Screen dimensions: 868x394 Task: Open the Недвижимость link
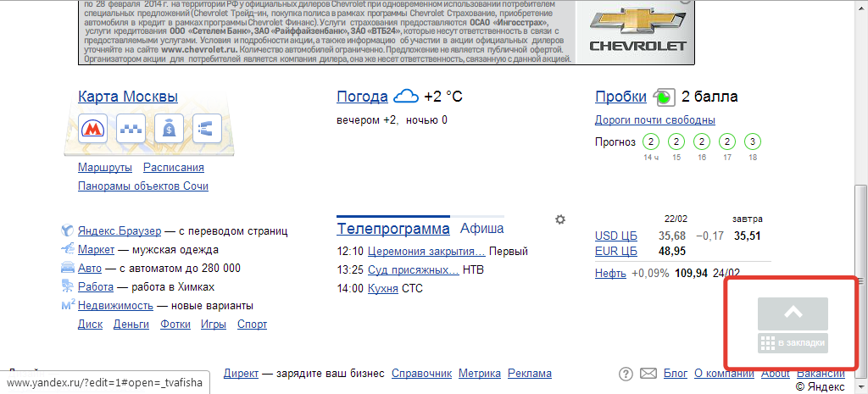click(115, 306)
